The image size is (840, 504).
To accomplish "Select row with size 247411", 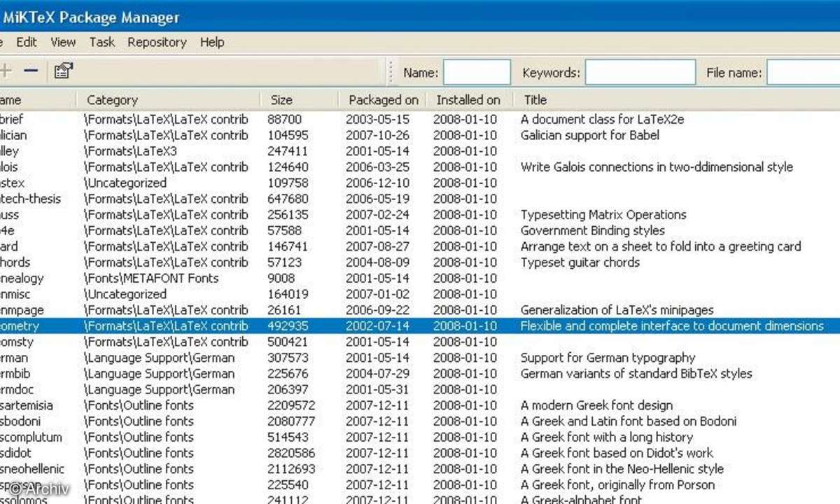I will [420, 151].
